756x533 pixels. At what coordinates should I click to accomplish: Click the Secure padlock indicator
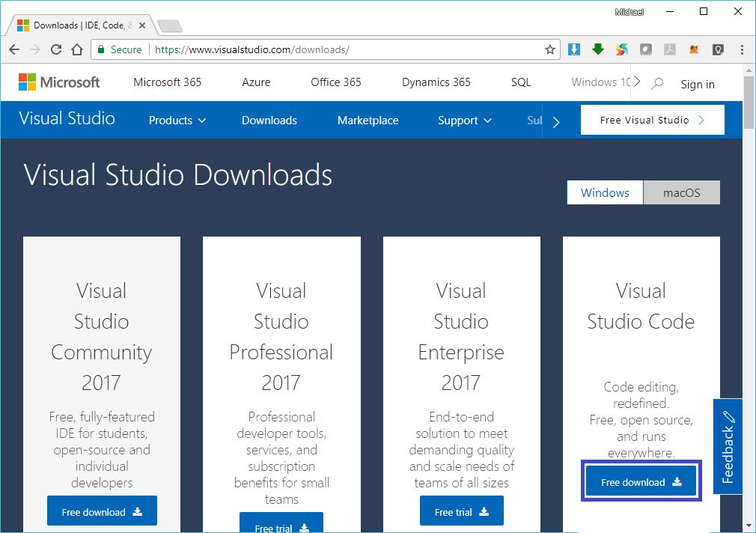120,49
